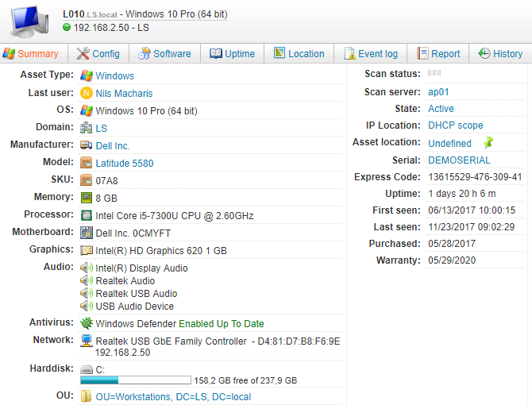Go to the Uptime tab

pyautogui.click(x=232, y=53)
